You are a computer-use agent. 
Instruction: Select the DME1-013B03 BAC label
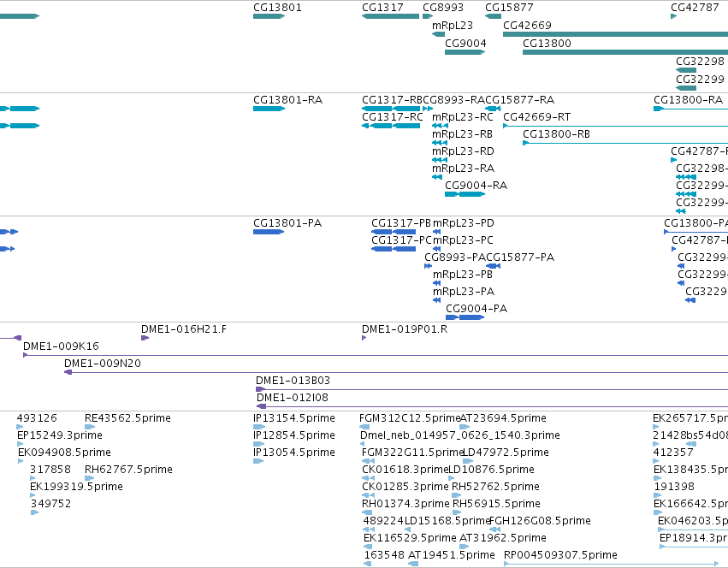293,381
